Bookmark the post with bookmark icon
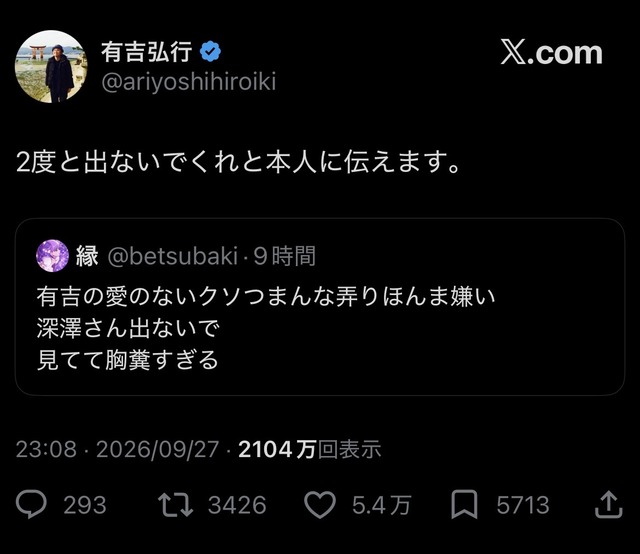The height and width of the screenshot is (554, 640). click(x=464, y=505)
